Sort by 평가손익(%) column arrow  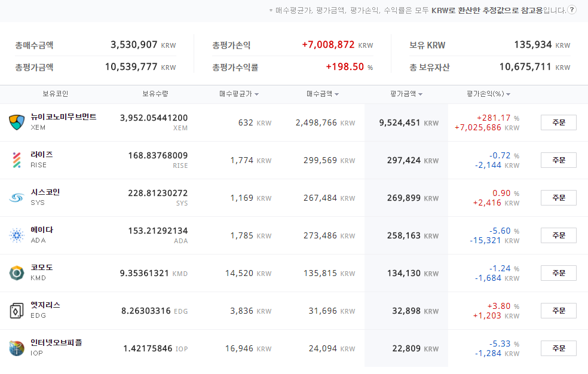click(508, 94)
